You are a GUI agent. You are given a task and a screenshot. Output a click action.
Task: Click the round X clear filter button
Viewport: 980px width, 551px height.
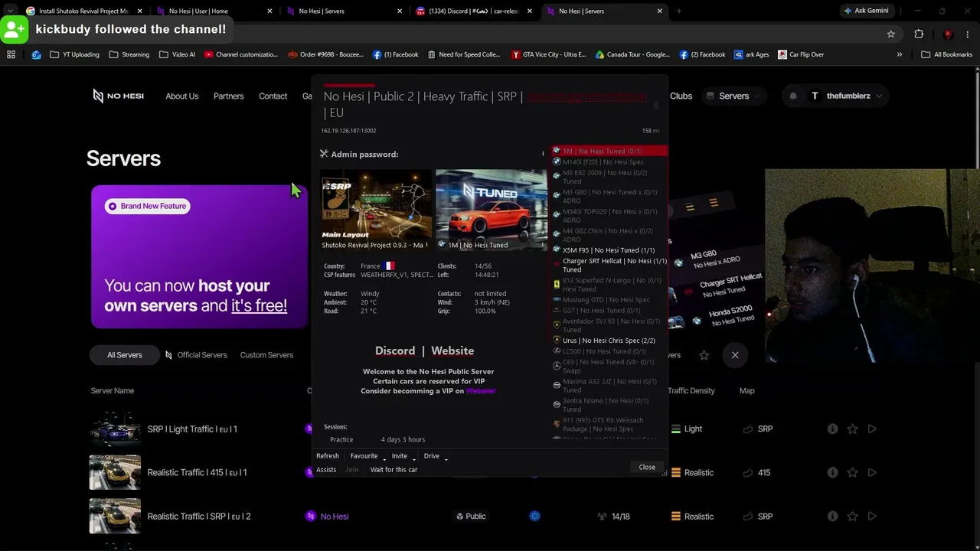[735, 355]
